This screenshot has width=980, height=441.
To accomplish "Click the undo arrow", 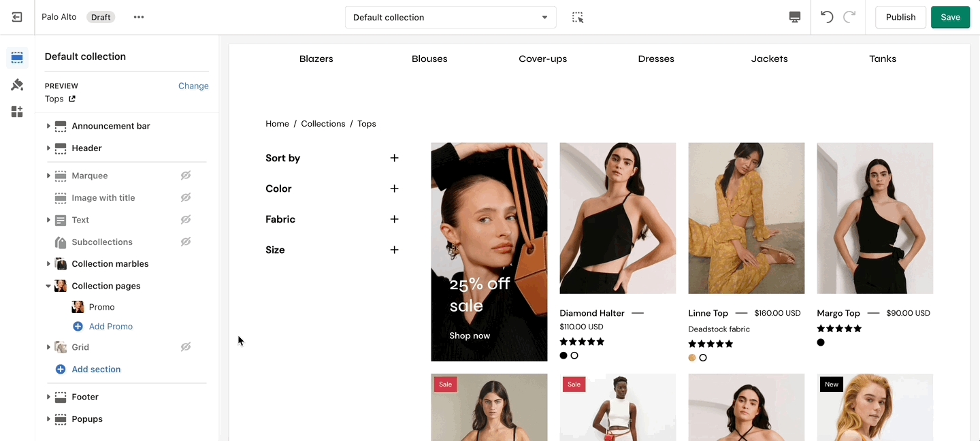I will coord(827,17).
